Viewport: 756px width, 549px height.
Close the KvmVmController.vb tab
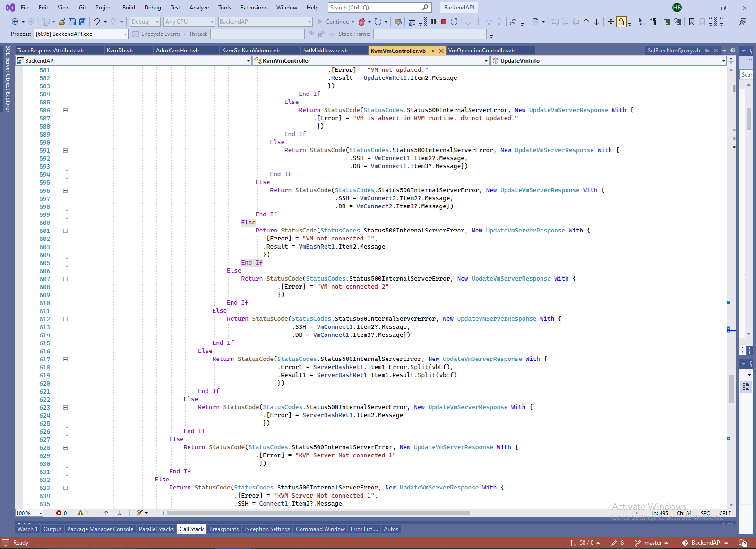tap(441, 51)
